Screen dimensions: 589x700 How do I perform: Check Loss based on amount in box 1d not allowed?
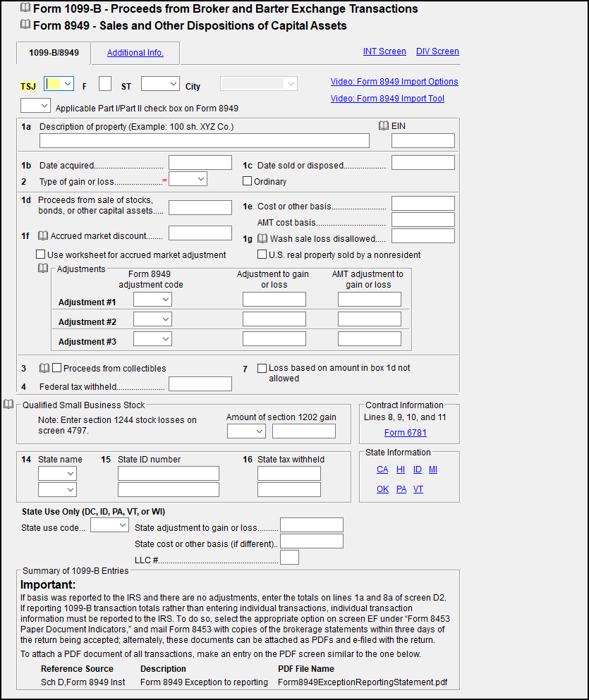pos(262,368)
